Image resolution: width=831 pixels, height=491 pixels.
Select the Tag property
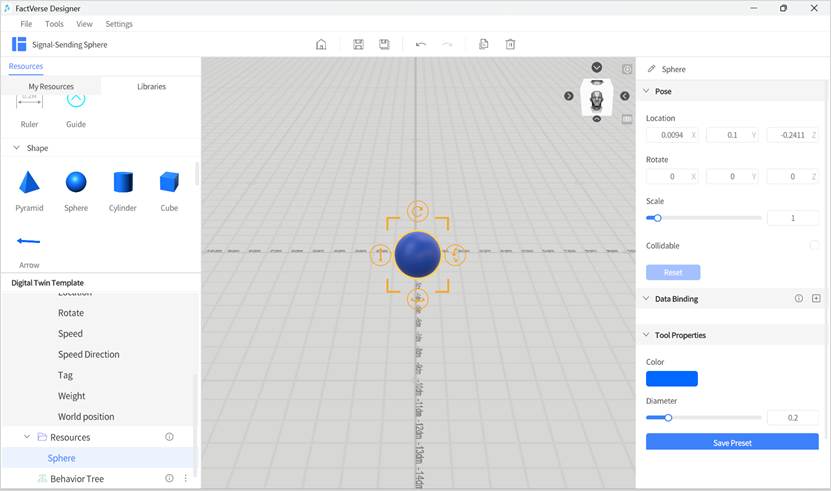pos(65,375)
